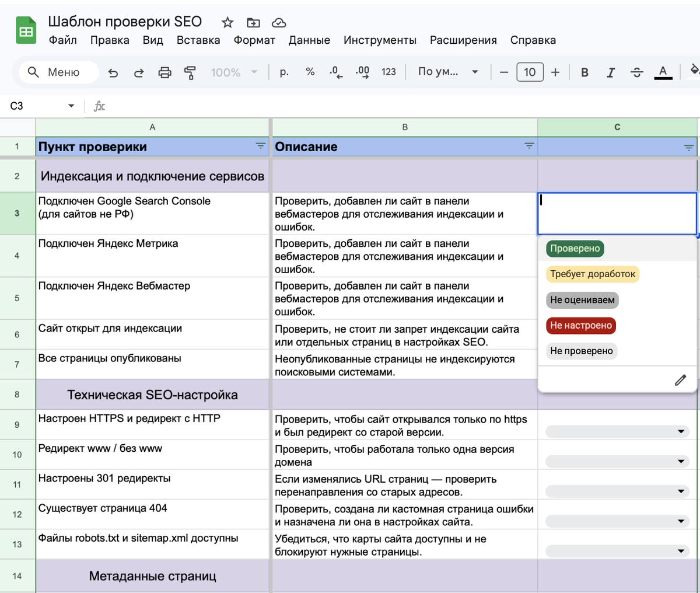This screenshot has height=593, width=700.
Task: Click the font size field showing 10
Action: click(x=530, y=72)
